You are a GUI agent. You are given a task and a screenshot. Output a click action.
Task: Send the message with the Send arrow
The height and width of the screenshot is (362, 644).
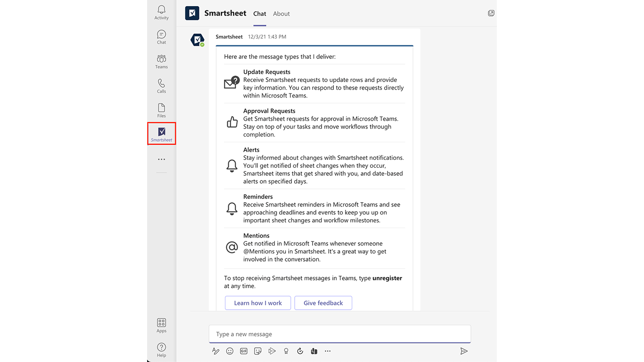[464, 351]
